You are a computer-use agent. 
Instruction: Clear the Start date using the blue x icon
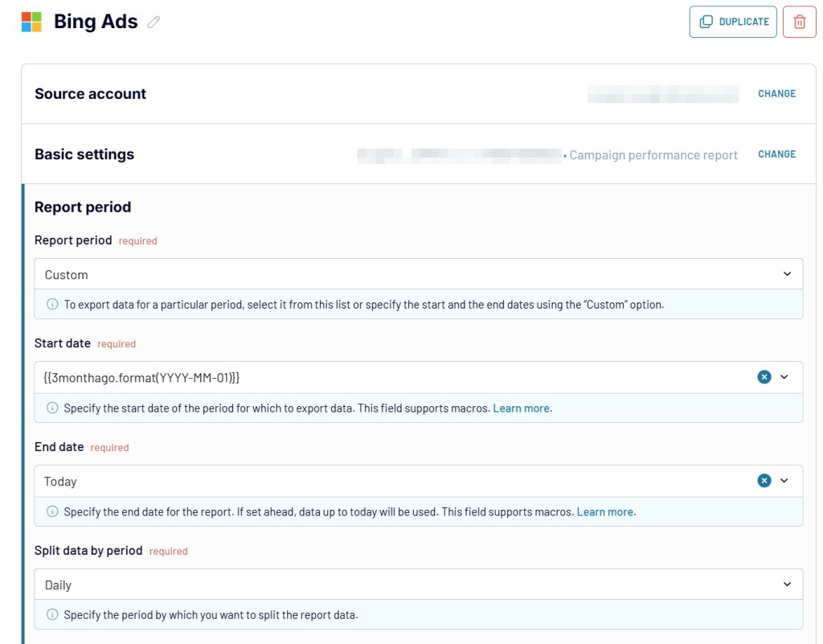tap(764, 376)
